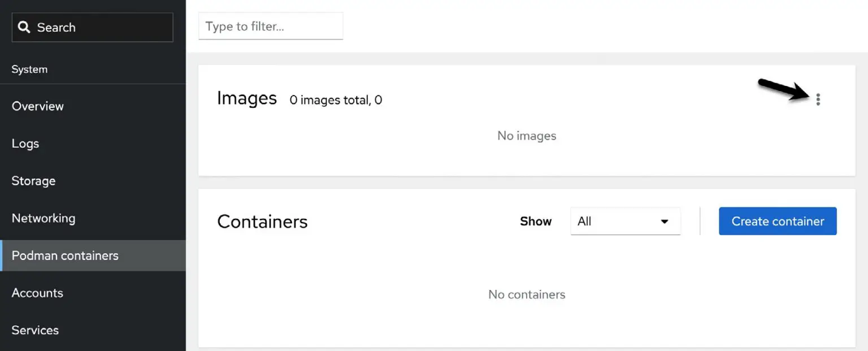Click the sidebar Search box

[x=92, y=27]
